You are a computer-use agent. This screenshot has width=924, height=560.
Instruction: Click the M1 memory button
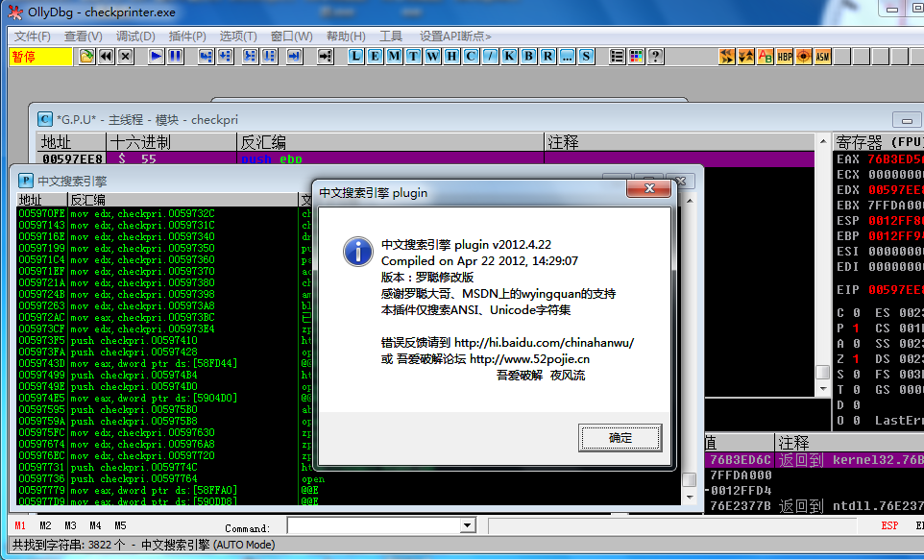coord(20,525)
